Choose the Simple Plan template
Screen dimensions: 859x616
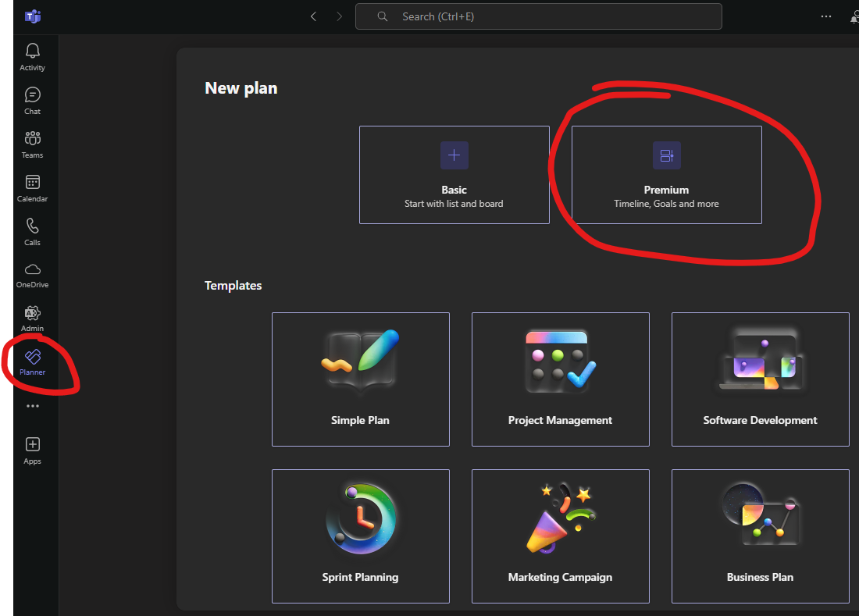click(x=361, y=379)
